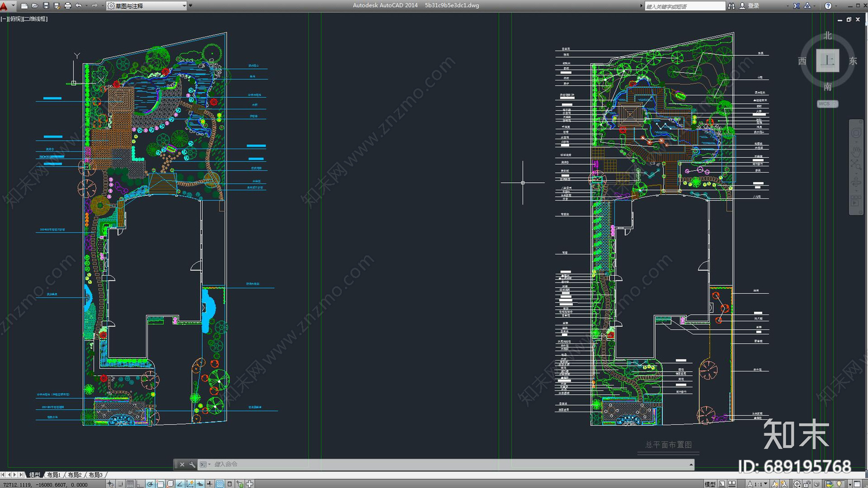Click the Save As icon
The height and width of the screenshot is (488, 868).
point(56,5)
